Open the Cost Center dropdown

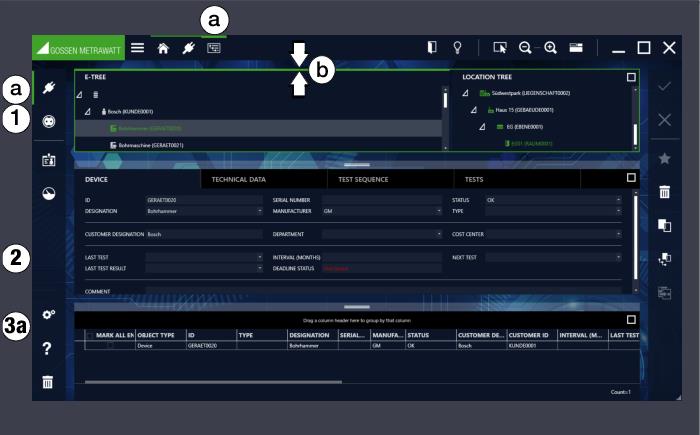[x=618, y=234]
